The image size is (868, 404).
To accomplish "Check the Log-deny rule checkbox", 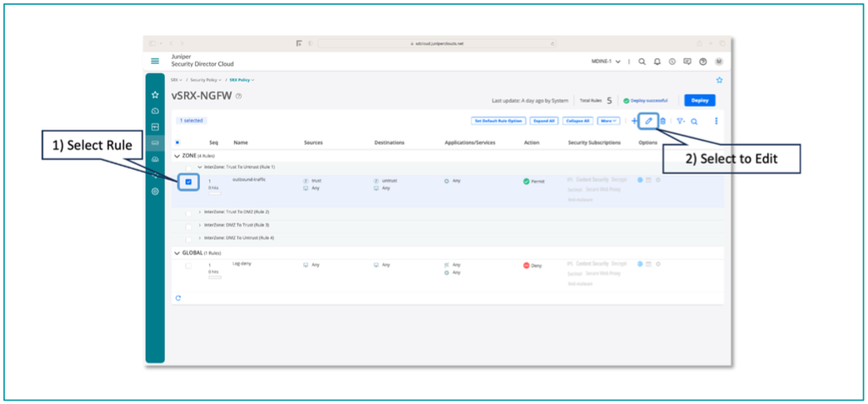I will click(x=188, y=266).
